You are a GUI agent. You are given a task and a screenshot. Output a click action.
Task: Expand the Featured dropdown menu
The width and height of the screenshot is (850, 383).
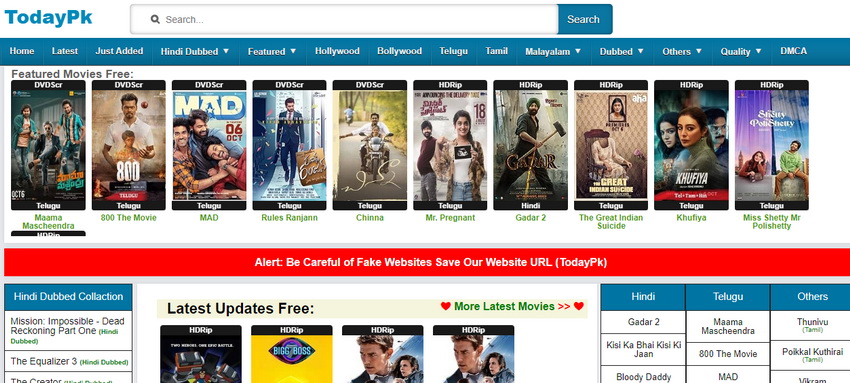[x=272, y=51]
